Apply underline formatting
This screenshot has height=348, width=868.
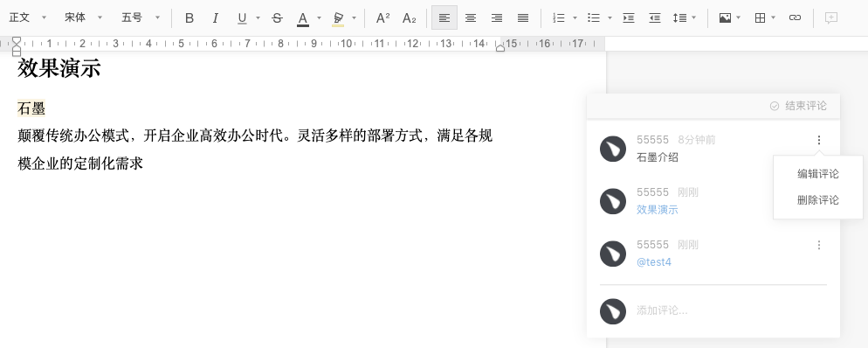coord(242,17)
